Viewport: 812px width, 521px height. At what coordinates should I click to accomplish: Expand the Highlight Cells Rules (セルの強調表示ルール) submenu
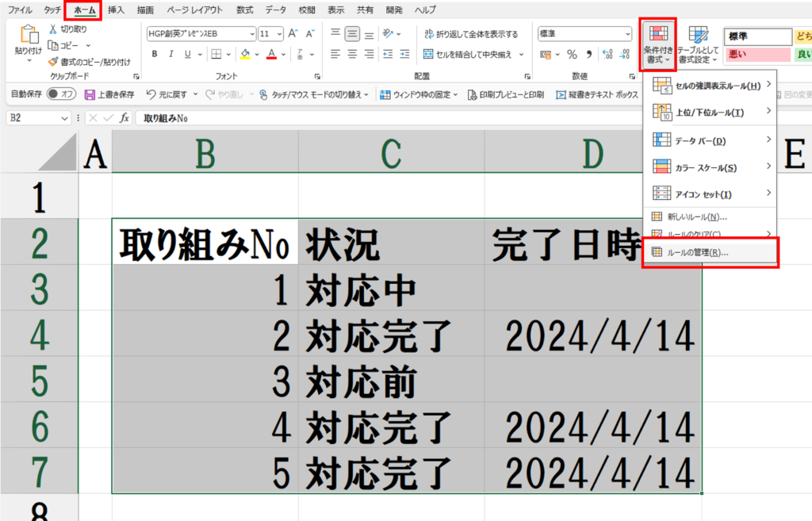710,86
